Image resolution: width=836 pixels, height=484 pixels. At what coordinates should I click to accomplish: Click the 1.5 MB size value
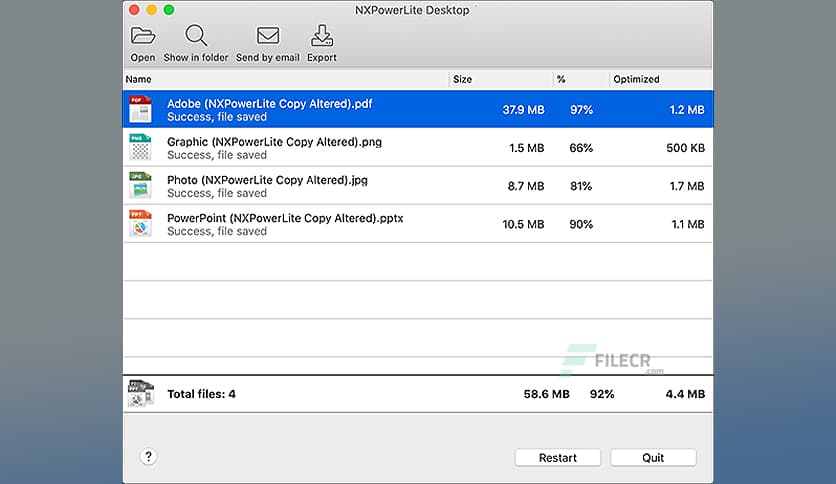(x=526, y=148)
